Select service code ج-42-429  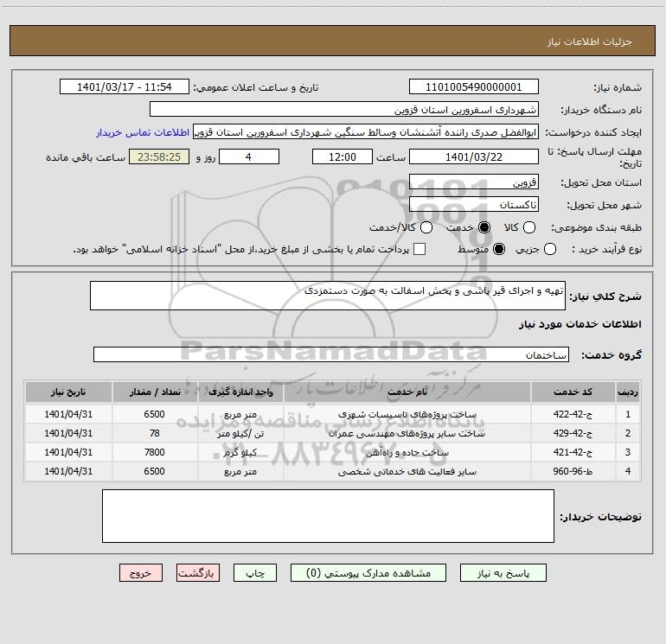(x=573, y=433)
